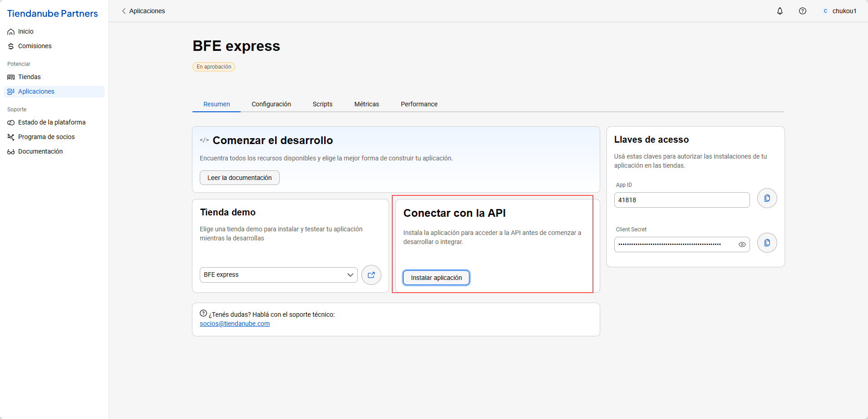Open demo store external link icon

(371, 275)
